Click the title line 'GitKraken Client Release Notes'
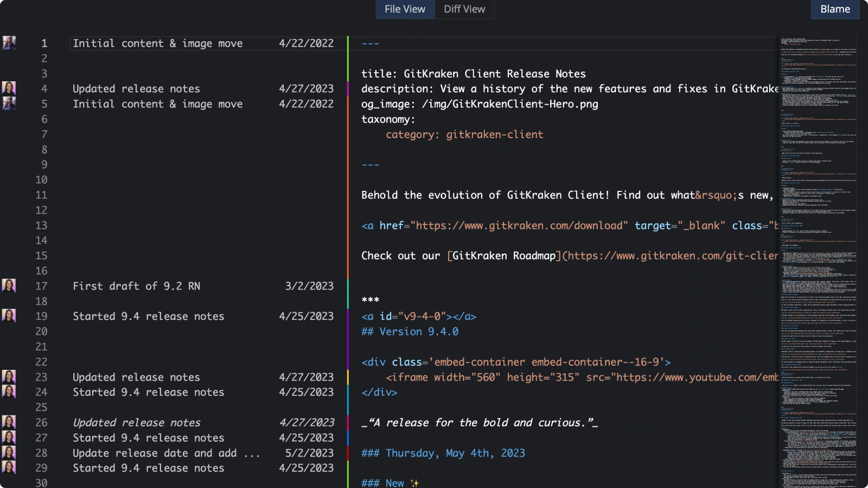Screen dimensions: 868x488 coord(474,74)
